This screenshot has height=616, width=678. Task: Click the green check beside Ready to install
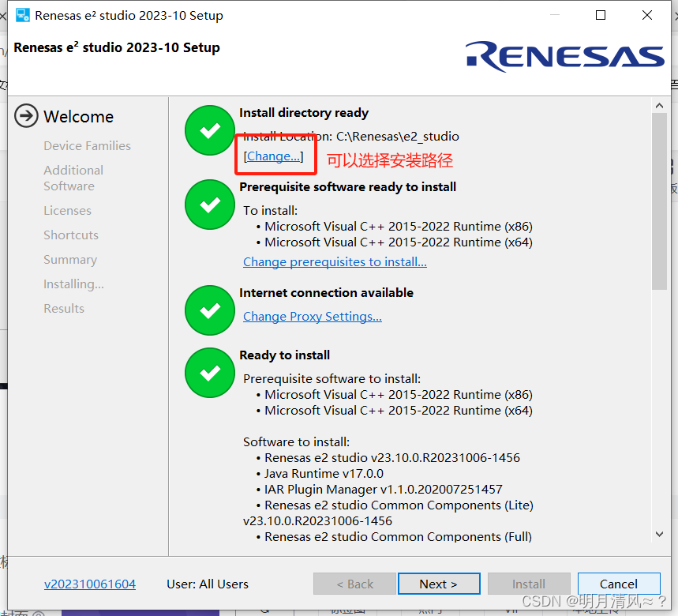point(210,373)
